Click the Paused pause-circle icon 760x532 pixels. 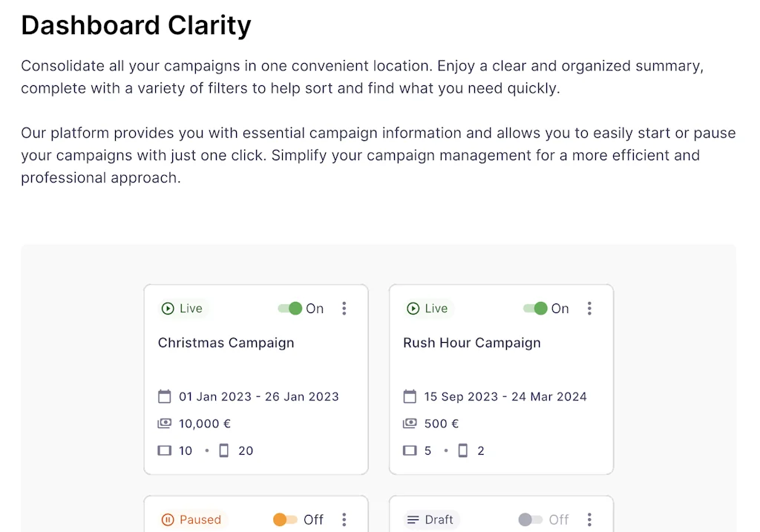(x=169, y=519)
